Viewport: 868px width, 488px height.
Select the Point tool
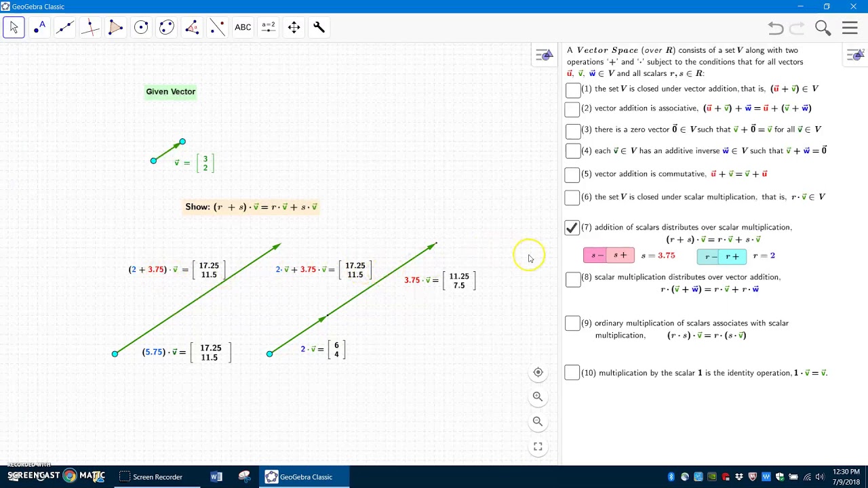click(39, 27)
